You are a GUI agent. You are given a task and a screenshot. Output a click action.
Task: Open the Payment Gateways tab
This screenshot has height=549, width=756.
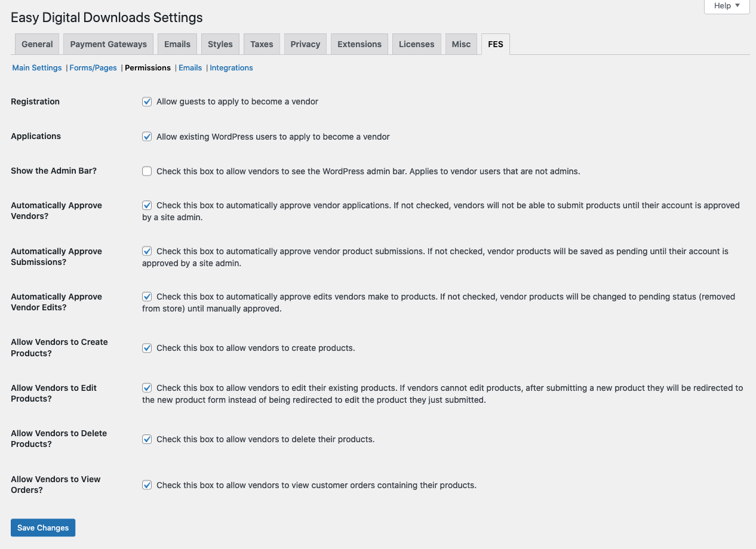[108, 44]
